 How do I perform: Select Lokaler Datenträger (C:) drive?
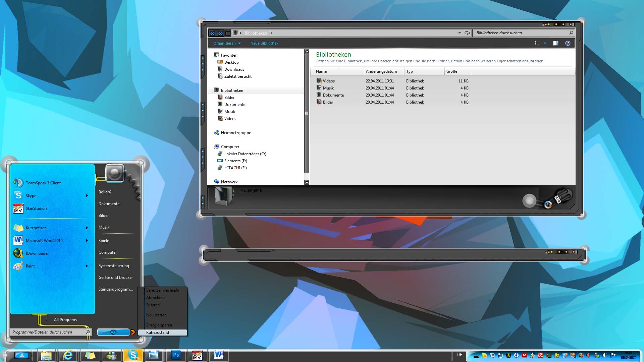242,154
